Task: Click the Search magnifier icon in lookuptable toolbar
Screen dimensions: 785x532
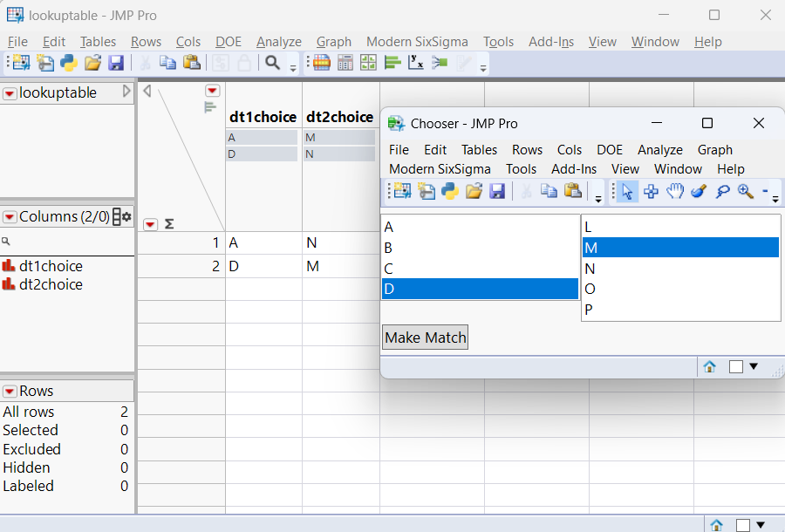Action: [272, 63]
